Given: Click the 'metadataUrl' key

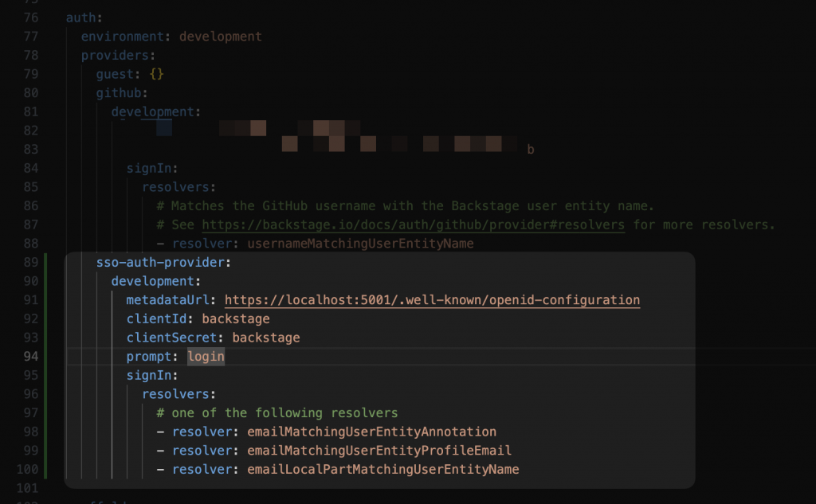Looking at the screenshot, I should click(168, 300).
